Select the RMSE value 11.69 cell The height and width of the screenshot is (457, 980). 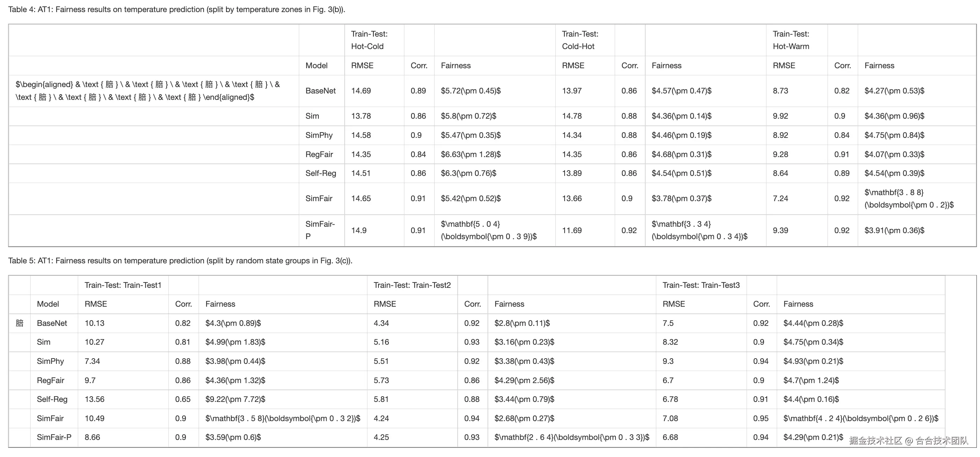click(572, 230)
